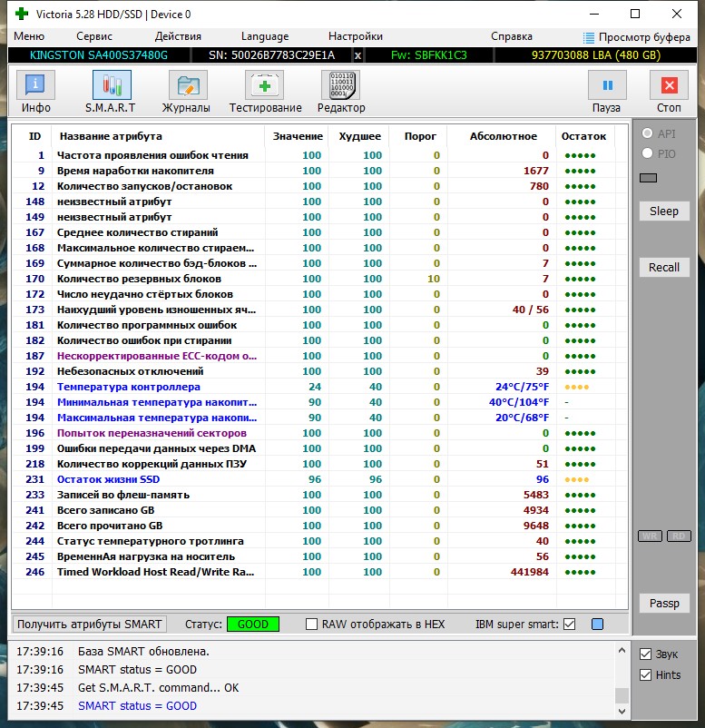Toggle the Звук checkbox
The height and width of the screenshot is (728, 705).
646,654
